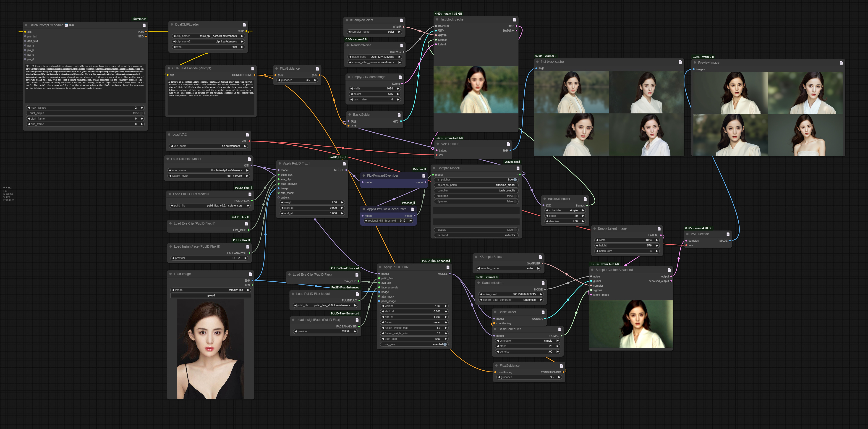Screen dimensions: 868x429
Task: Click the portrait thumbnail in Load Image node
Action: pyautogui.click(x=211, y=349)
